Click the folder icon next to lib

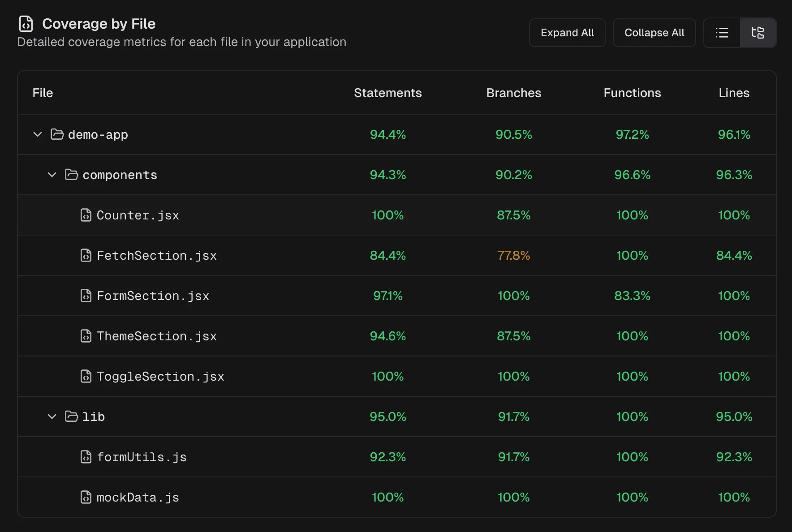coord(71,416)
